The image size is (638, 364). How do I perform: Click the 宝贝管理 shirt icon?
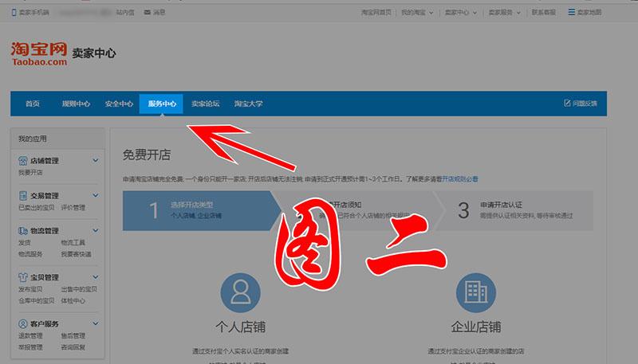point(23,277)
